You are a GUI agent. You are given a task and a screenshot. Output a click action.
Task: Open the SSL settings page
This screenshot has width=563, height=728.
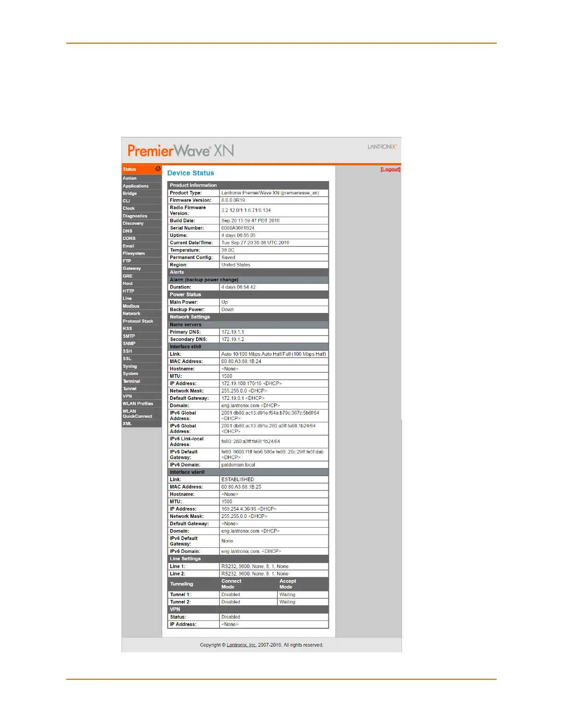[142, 358]
